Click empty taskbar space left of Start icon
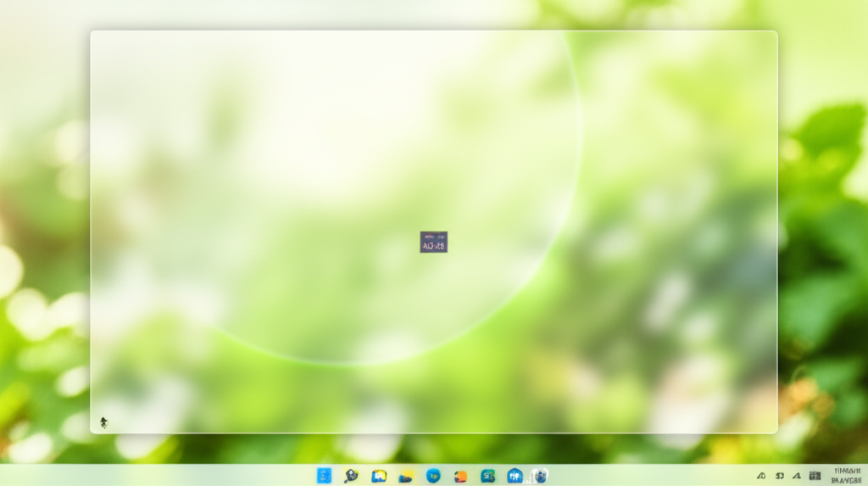The width and height of the screenshot is (868, 486). (x=170, y=476)
